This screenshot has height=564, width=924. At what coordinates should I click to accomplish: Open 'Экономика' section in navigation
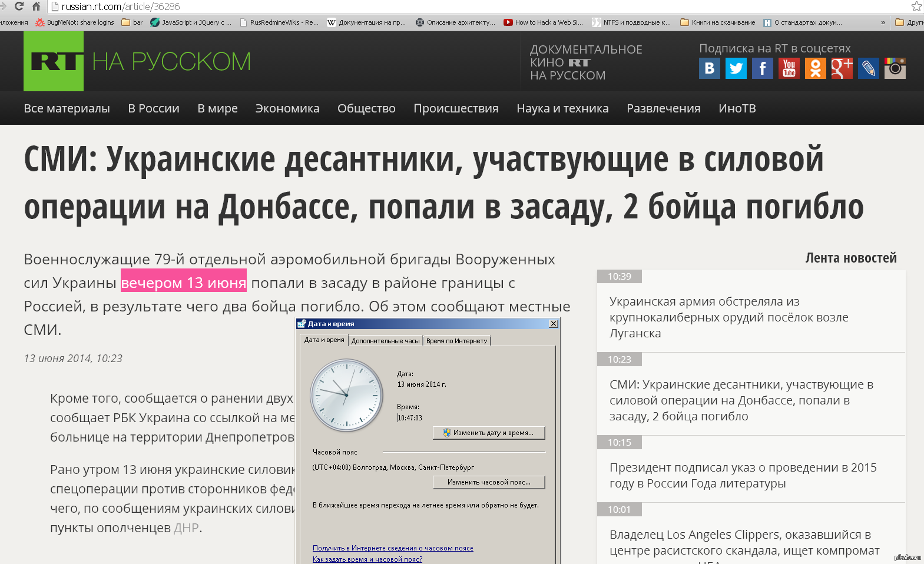(287, 108)
